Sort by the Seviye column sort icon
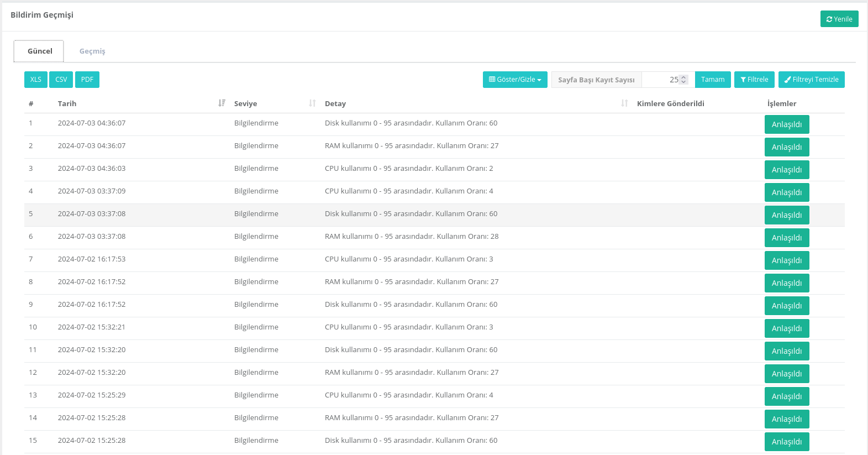 point(312,103)
